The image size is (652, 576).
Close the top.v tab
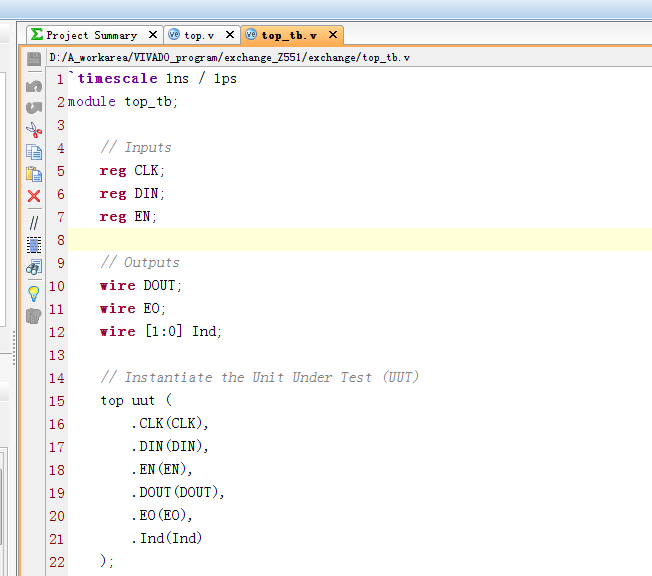click(229, 35)
